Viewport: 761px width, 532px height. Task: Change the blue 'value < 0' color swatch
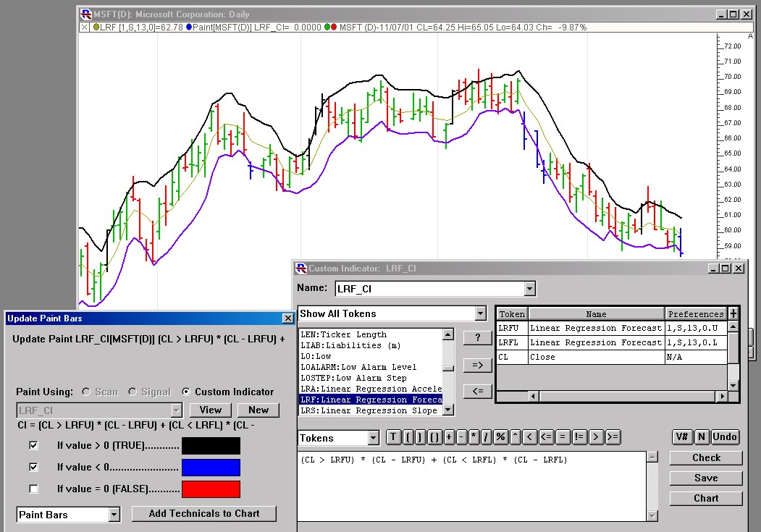click(211, 468)
